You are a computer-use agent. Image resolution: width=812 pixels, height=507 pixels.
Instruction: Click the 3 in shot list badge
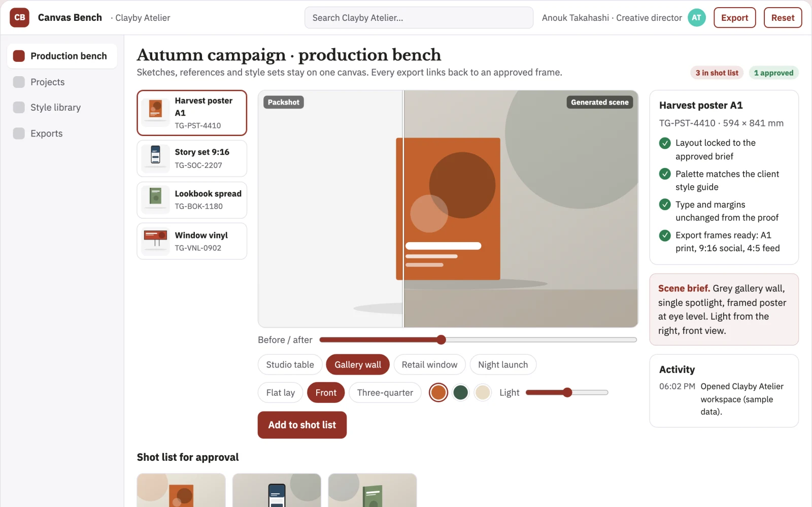coord(717,73)
